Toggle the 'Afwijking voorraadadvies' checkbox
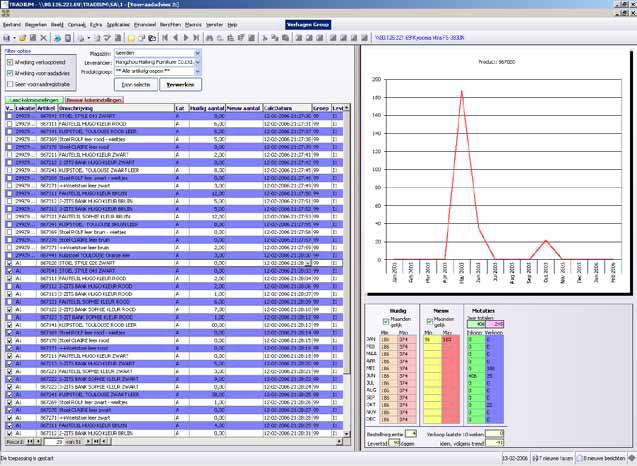 [x=9, y=72]
